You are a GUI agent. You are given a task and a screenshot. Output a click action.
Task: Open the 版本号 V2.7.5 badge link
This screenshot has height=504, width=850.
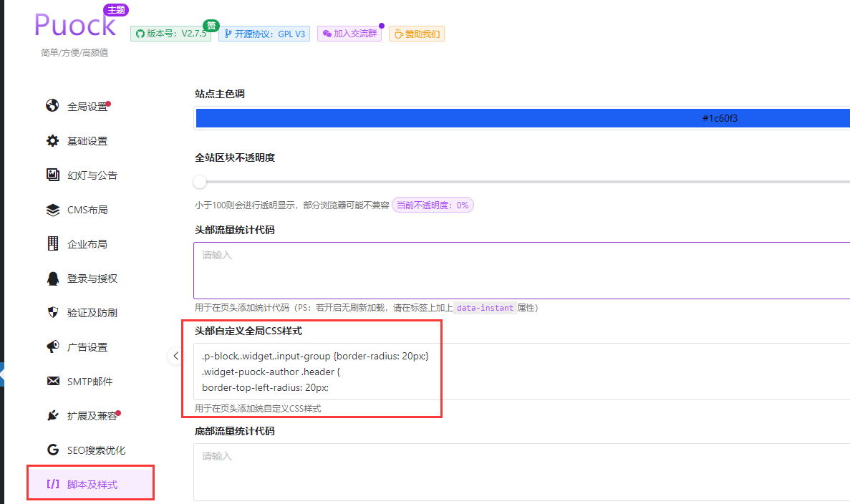click(170, 34)
